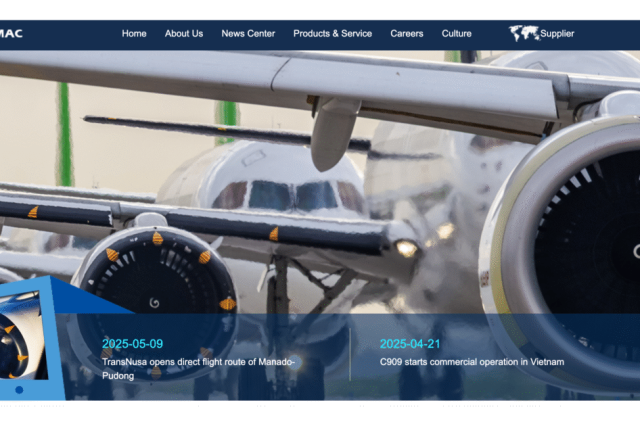Select the engine thumbnail in the blue frame
Screen dimensions: 640x426
pos(22,335)
